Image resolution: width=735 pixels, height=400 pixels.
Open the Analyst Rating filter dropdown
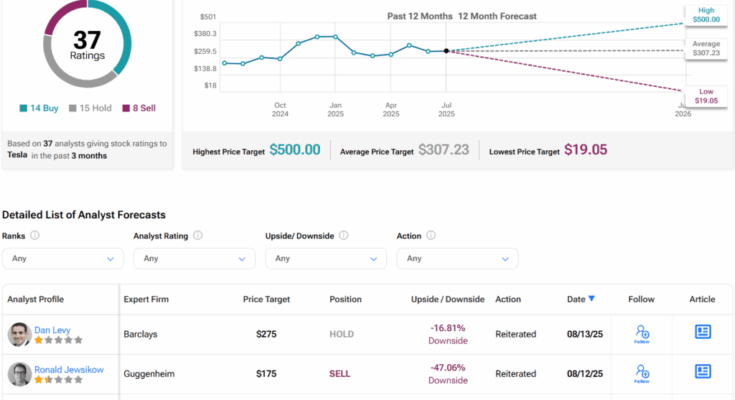194,258
